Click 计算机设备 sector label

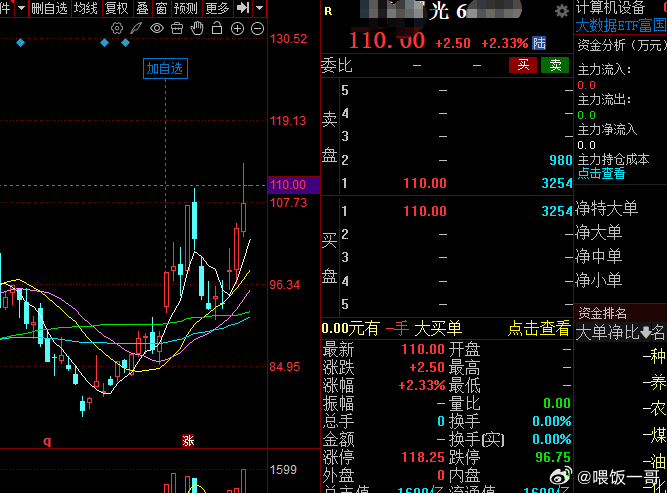pyautogui.click(x=610, y=8)
